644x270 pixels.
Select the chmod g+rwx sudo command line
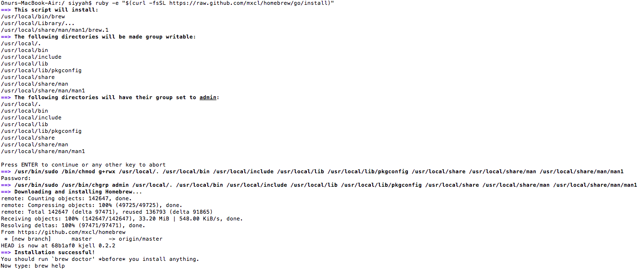click(312, 171)
